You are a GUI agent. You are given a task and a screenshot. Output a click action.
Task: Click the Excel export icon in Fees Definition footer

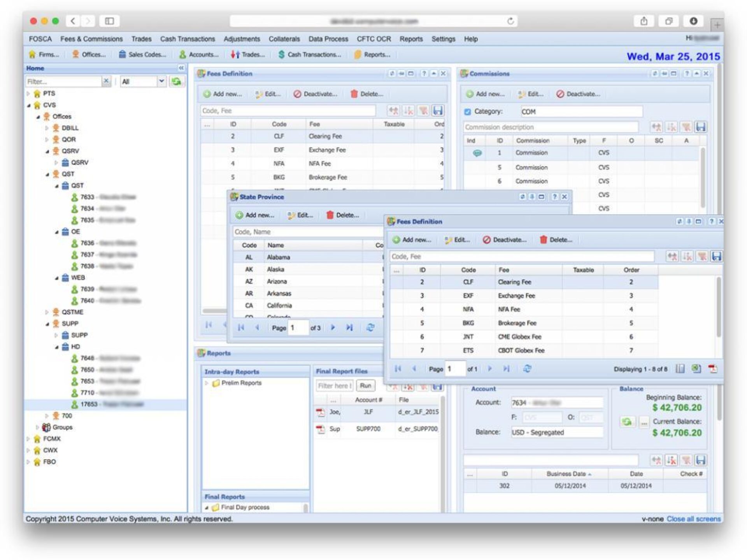coord(696,369)
